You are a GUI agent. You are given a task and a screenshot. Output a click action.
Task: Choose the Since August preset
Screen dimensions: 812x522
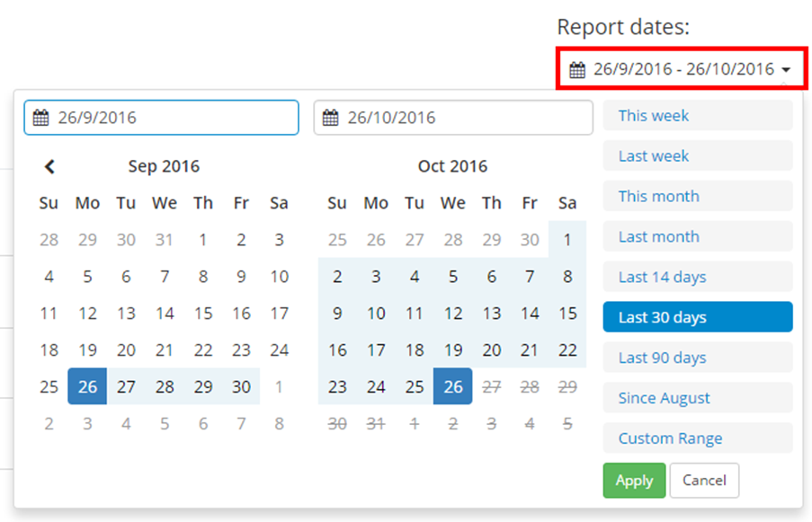click(697, 398)
